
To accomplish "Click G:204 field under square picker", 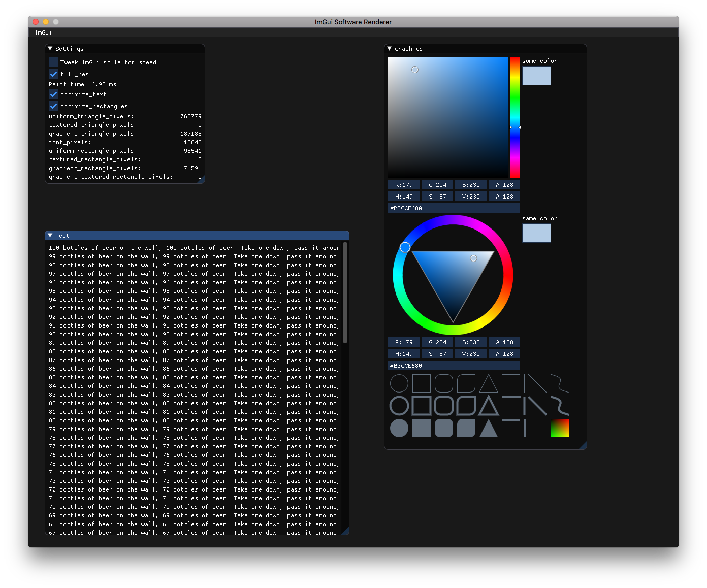I will (437, 185).
